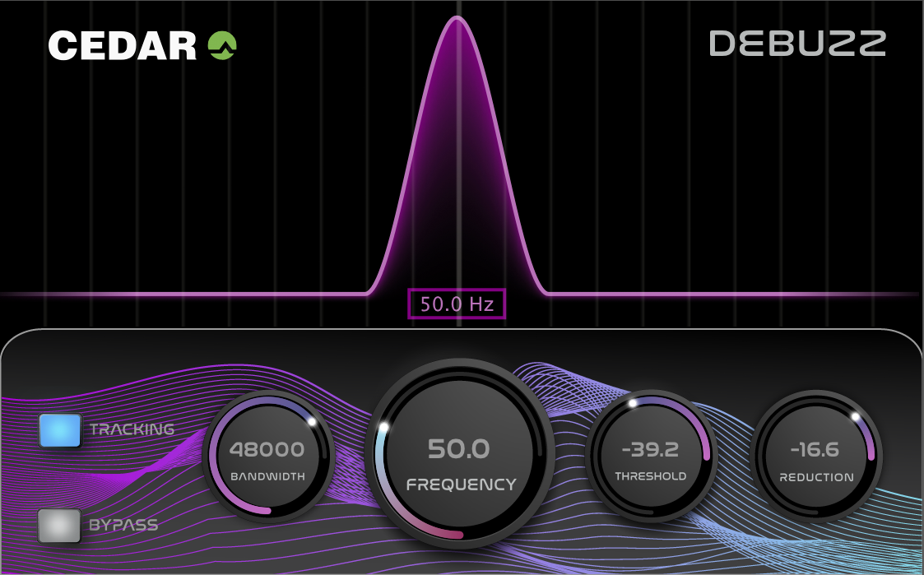Click the white indicator dot on Threshold knob
Viewport: 924px width, 575px height.
(632, 403)
